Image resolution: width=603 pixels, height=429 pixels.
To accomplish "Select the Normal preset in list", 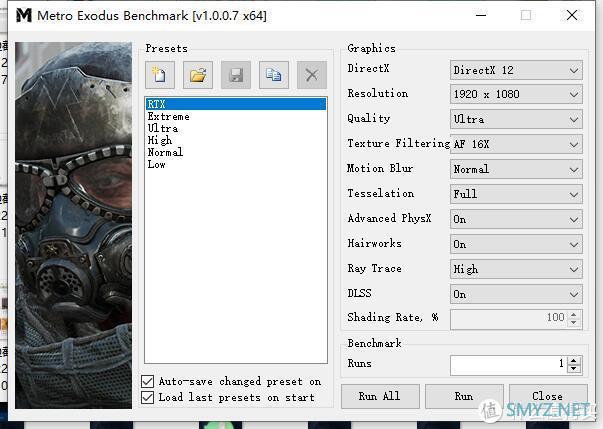I will (236, 152).
